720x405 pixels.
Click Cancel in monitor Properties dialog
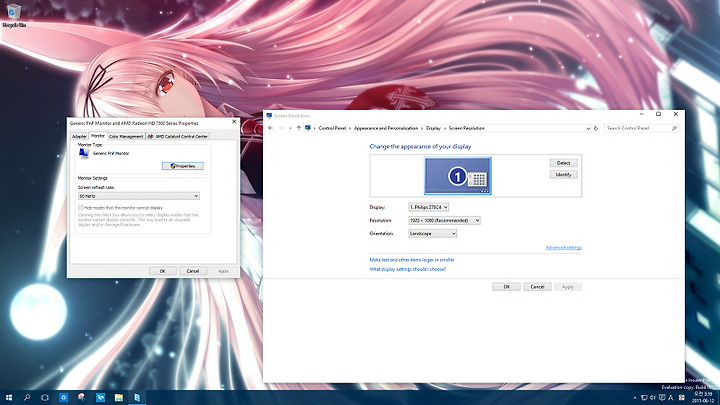(x=193, y=271)
